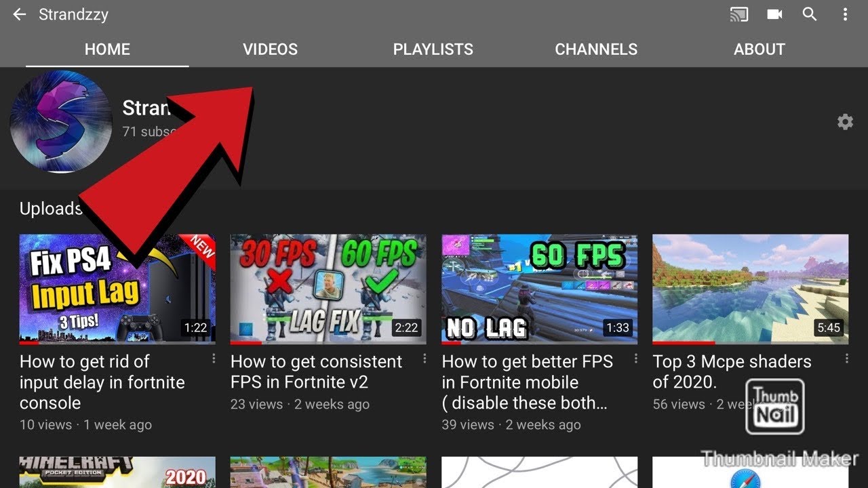
Task: Open search with the magnifier icon
Action: (810, 14)
